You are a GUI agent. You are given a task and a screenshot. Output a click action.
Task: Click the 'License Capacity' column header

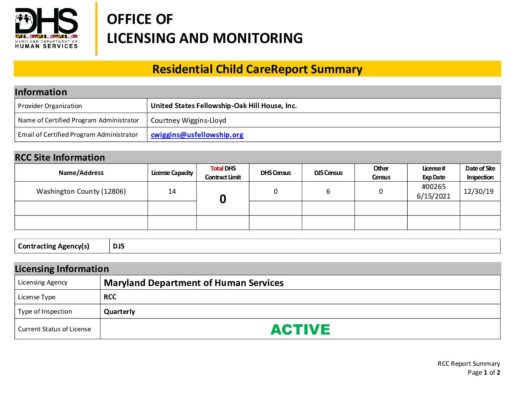(x=172, y=173)
